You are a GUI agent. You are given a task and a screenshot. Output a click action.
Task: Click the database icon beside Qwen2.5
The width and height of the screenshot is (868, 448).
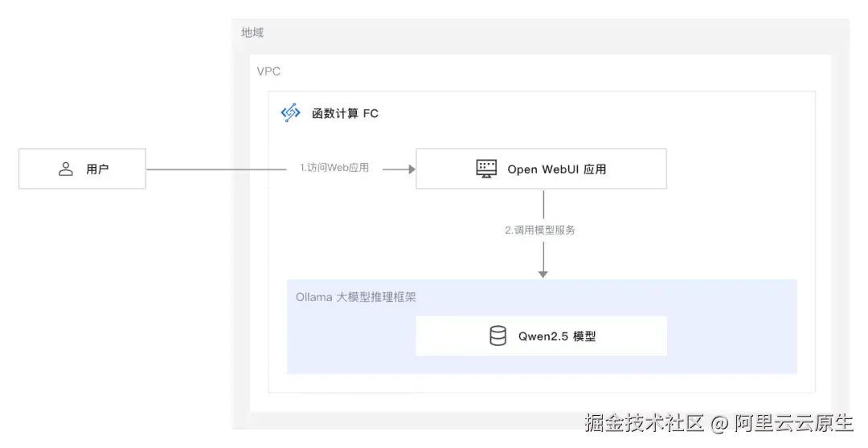[x=497, y=336]
